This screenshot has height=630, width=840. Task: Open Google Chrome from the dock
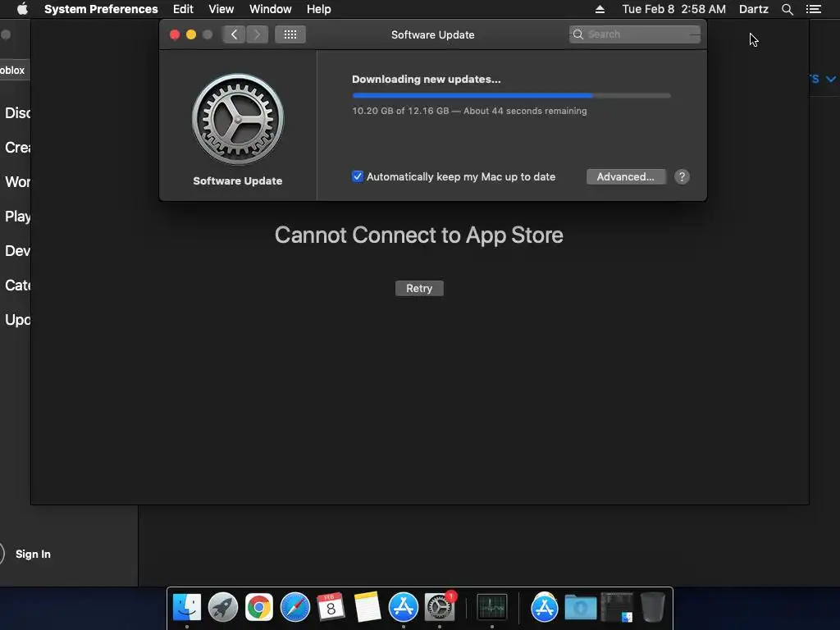259,607
